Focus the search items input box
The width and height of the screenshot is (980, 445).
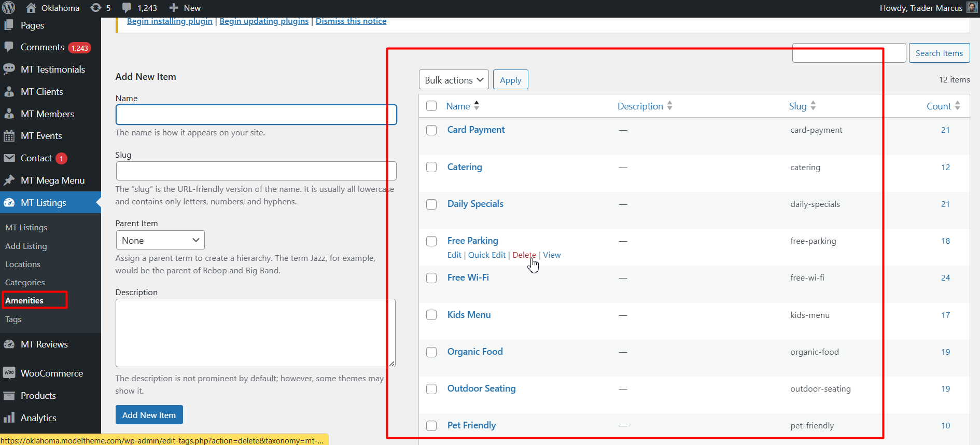tap(849, 53)
